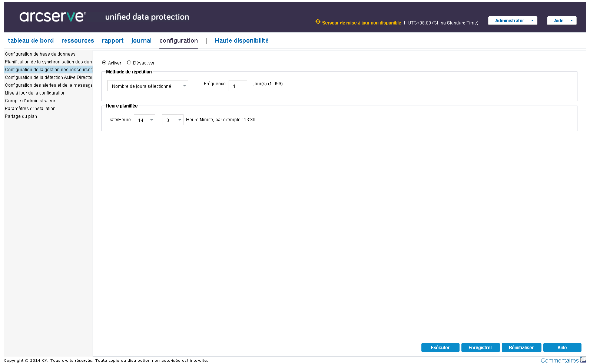Image resolution: width=590 pixels, height=364 pixels.
Task: Select the Désactiver radio button
Action: pos(129,63)
